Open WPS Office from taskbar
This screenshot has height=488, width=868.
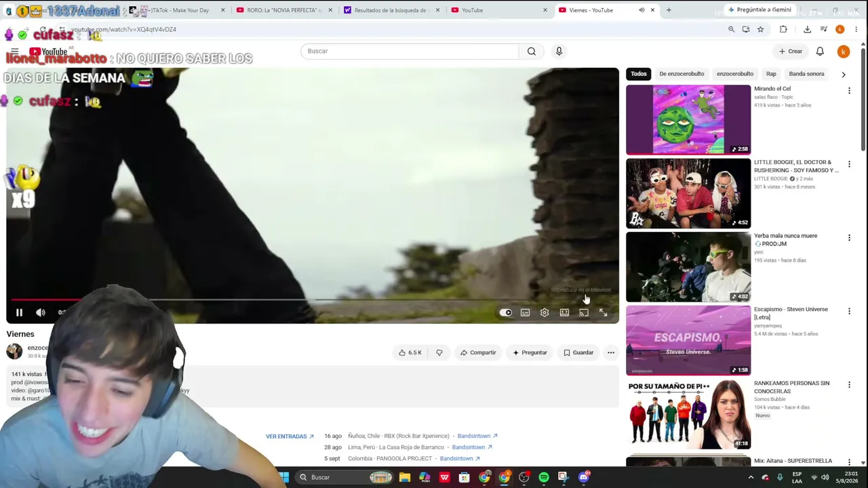pos(445,477)
